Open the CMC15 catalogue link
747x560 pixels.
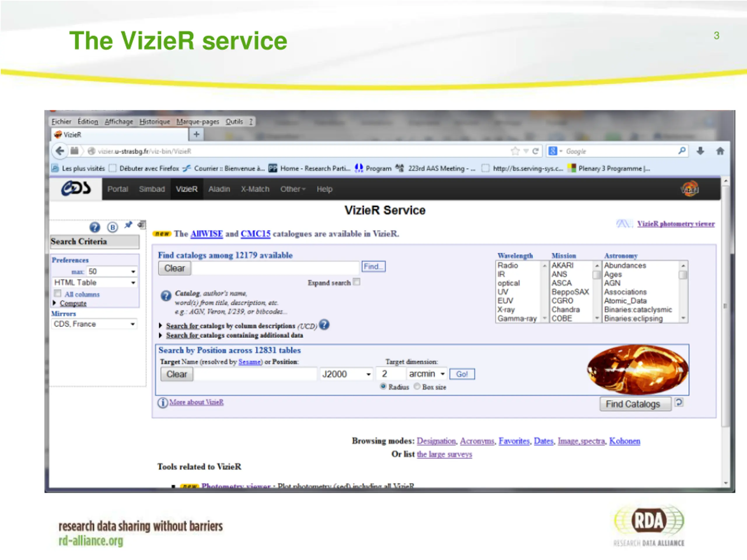point(256,234)
